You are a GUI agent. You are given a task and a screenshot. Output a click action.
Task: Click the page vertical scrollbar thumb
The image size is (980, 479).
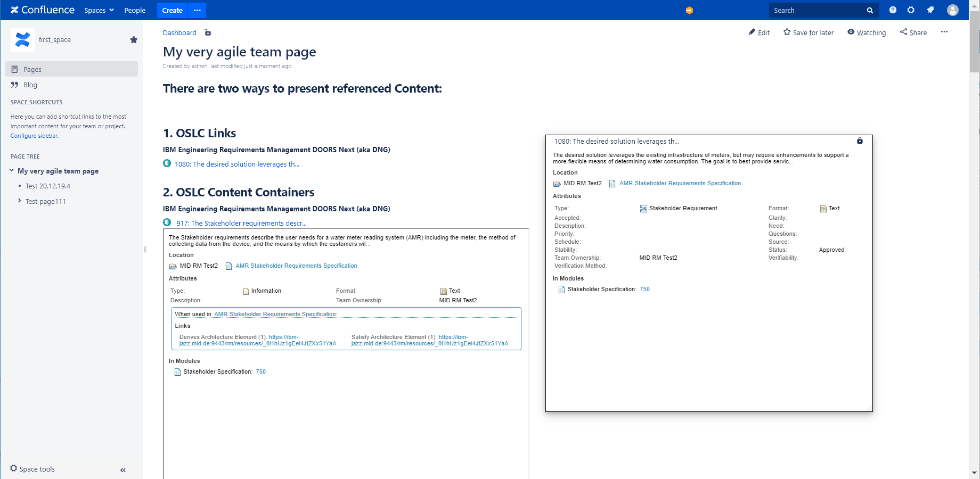click(974, 41)
